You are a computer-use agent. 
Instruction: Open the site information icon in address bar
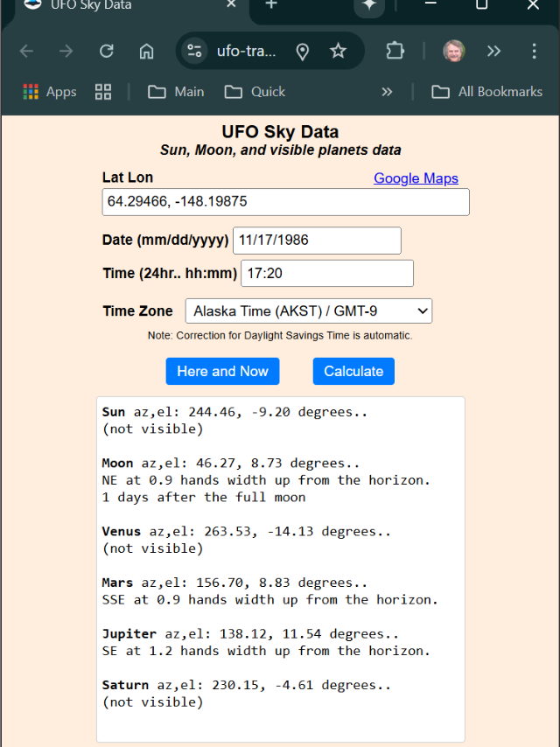click(194, 51)
